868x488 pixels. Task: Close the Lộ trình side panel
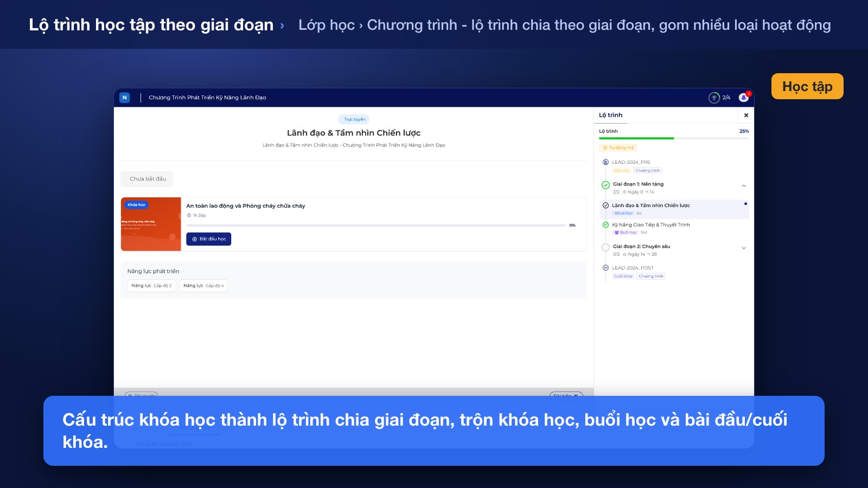coord(746,115)
